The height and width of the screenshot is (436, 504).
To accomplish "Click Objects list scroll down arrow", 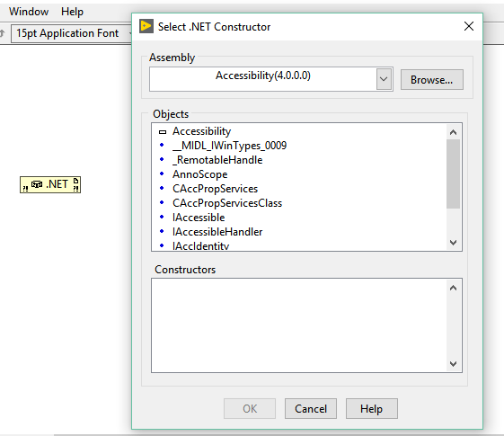I will coord(453,243).
